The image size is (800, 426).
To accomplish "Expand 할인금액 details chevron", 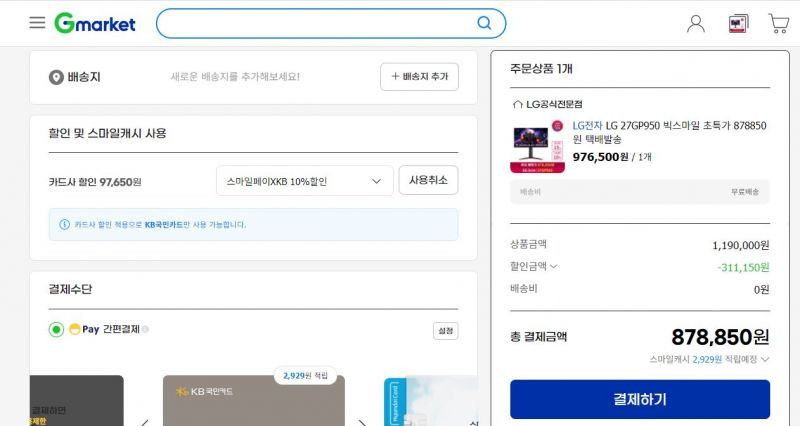I will click(554, 266).
